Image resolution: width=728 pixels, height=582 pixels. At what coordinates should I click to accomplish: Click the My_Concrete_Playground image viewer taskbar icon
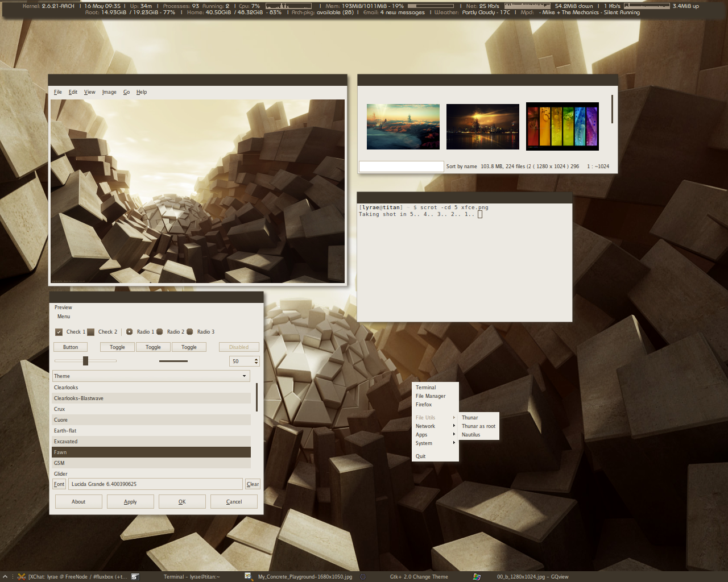[x=249, y=576]
